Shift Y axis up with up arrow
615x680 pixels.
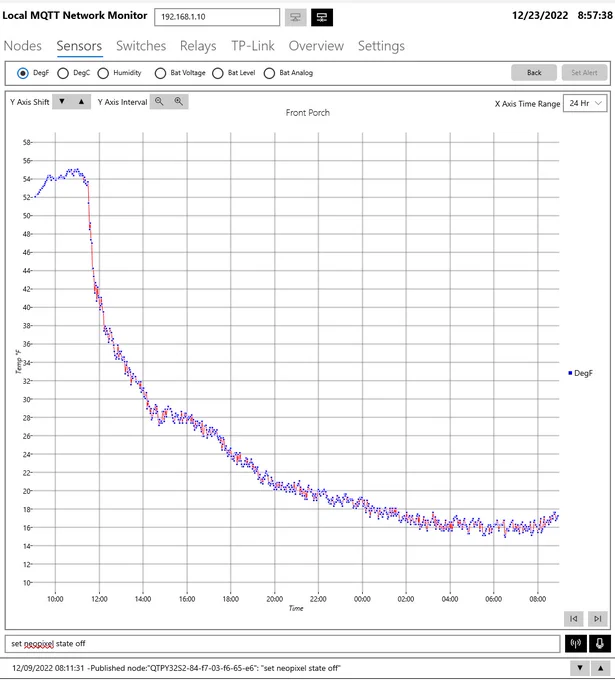pyautogui.click(x=81, y=101)
